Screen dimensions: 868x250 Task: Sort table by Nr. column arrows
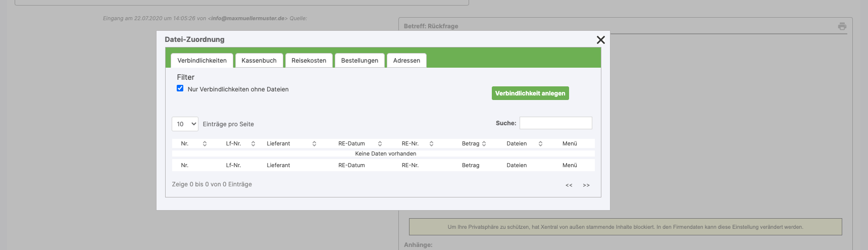coord(205,144)
